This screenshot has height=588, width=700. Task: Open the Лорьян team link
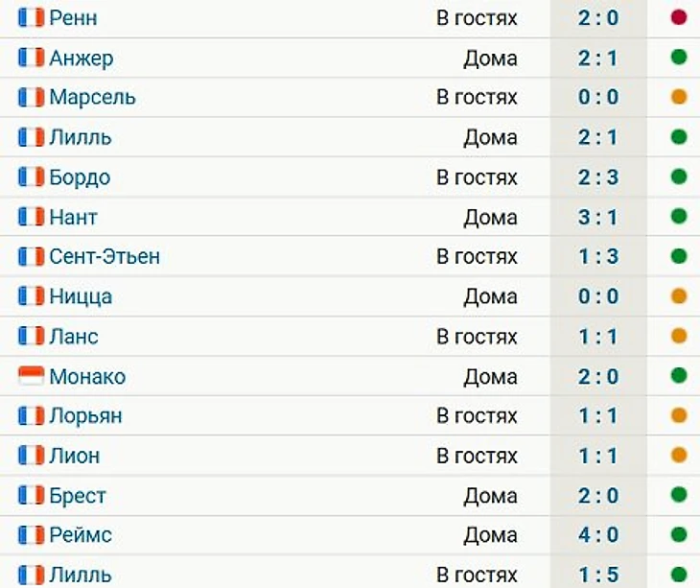85,416
